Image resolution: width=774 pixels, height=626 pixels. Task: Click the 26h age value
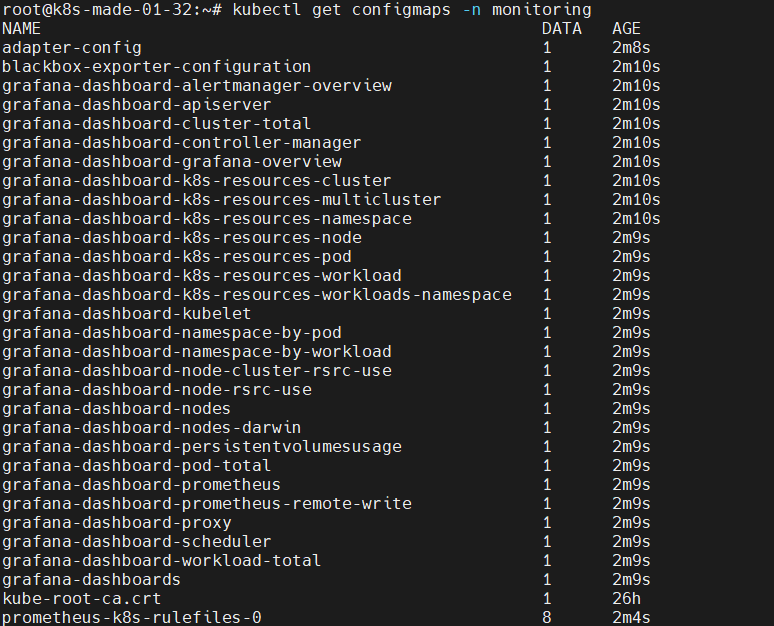coord(626,599)
